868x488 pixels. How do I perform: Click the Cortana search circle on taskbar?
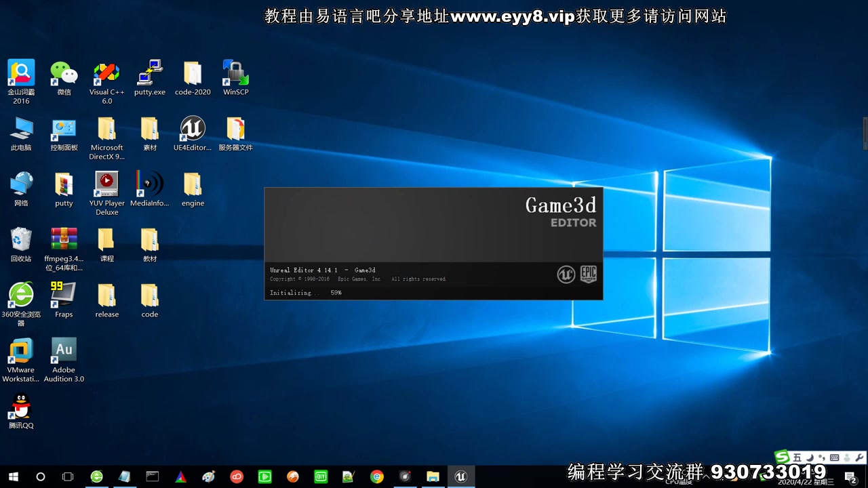click(41, 476)
